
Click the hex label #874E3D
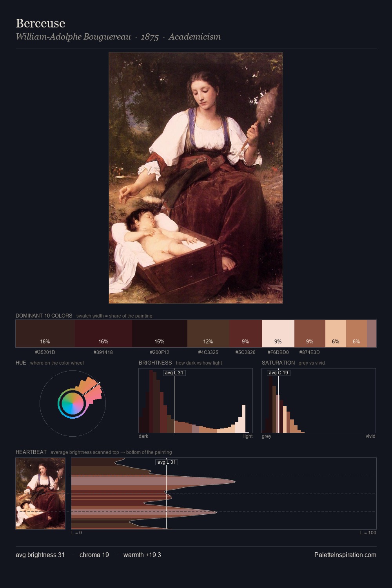(x=309, y=352)
